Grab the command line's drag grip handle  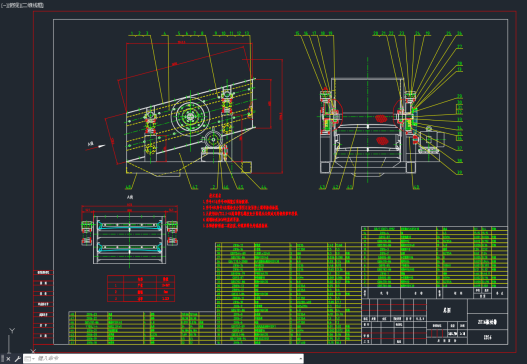point(3,359)
